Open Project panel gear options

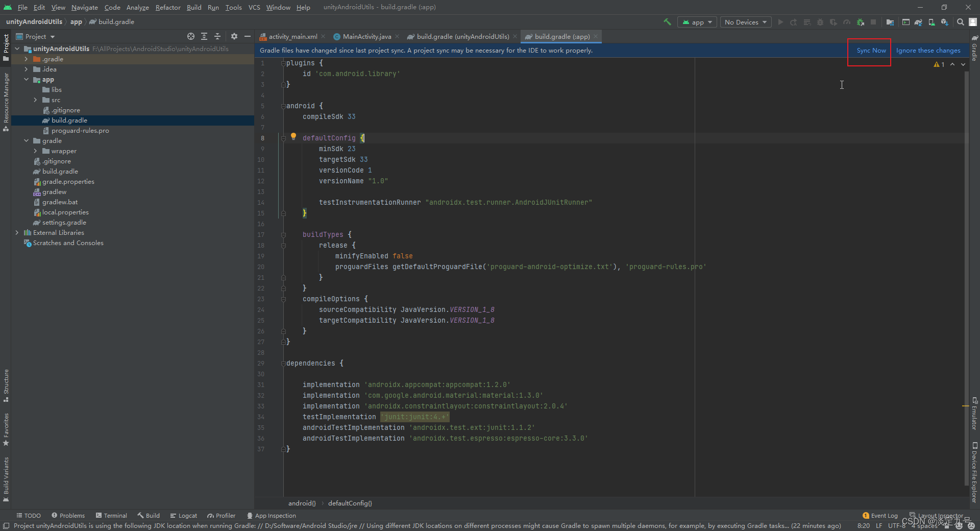234,36
